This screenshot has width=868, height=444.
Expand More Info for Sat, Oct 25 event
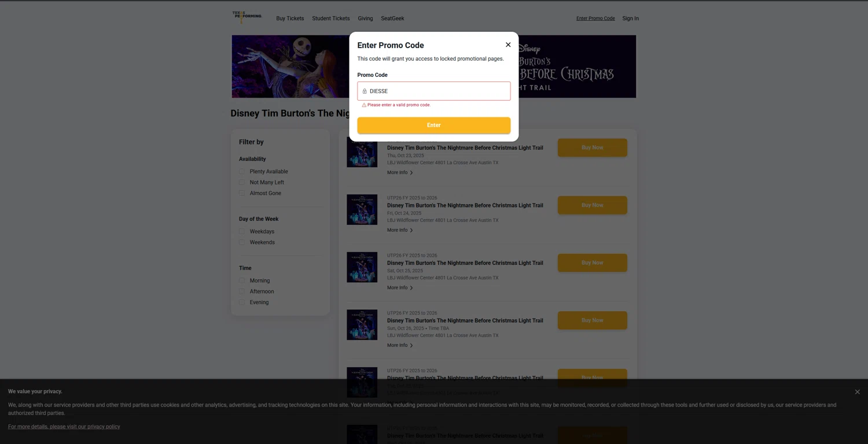[400, 288]
